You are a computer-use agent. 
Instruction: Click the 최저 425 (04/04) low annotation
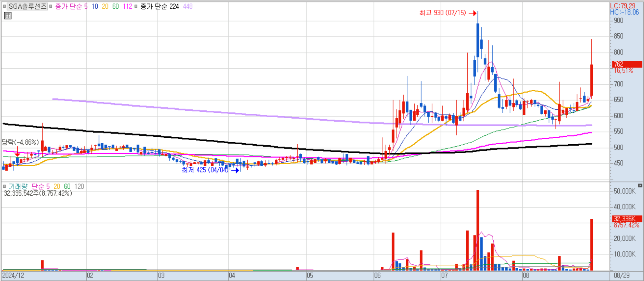pos(205,170)
